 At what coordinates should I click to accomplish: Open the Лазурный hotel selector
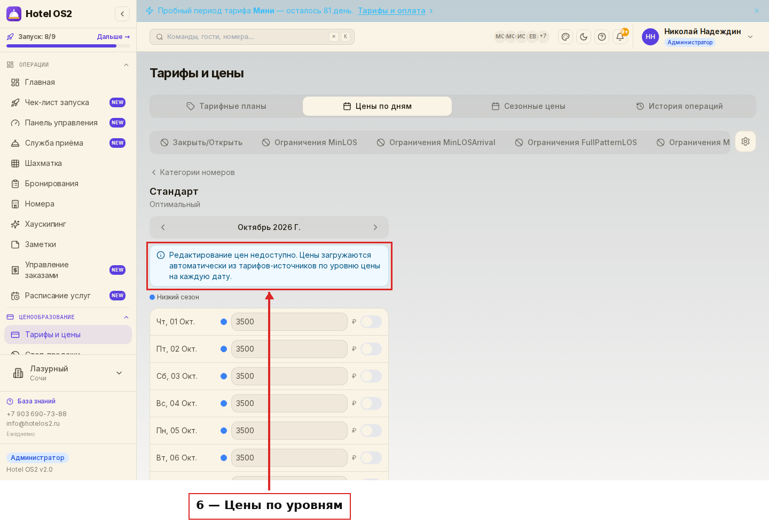point(68,373)
